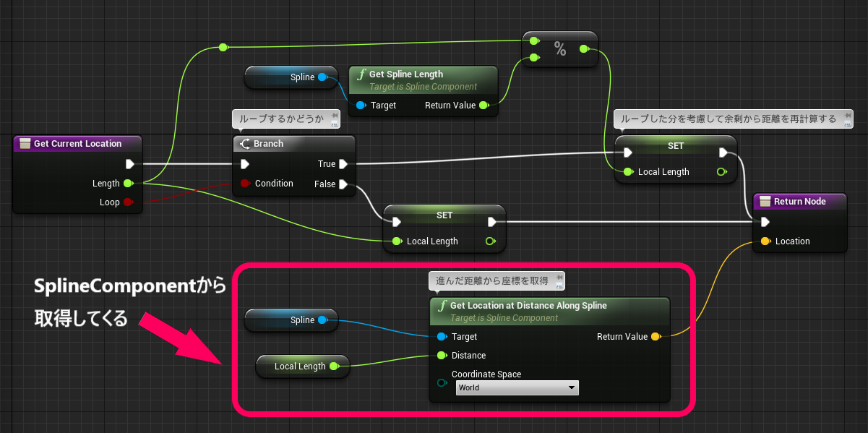
Task: Click the Target pin on Get Spline Length
Action: coord(361,106)
